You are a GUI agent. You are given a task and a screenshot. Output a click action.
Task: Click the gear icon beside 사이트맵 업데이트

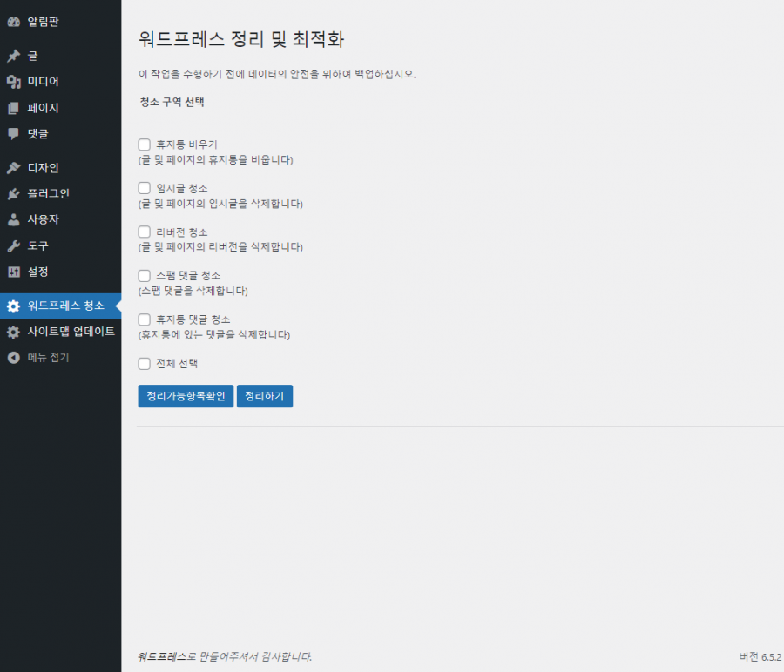pos(13,332)
